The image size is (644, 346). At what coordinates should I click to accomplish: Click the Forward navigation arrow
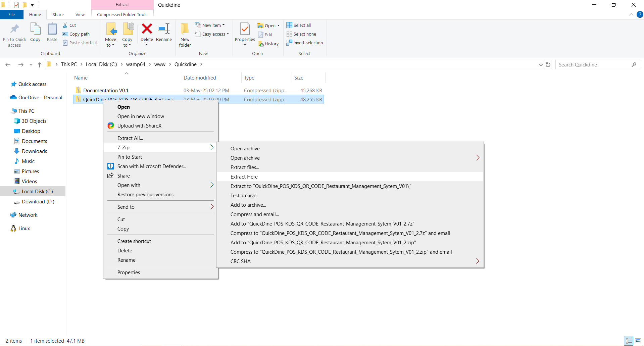click(21, 64)
